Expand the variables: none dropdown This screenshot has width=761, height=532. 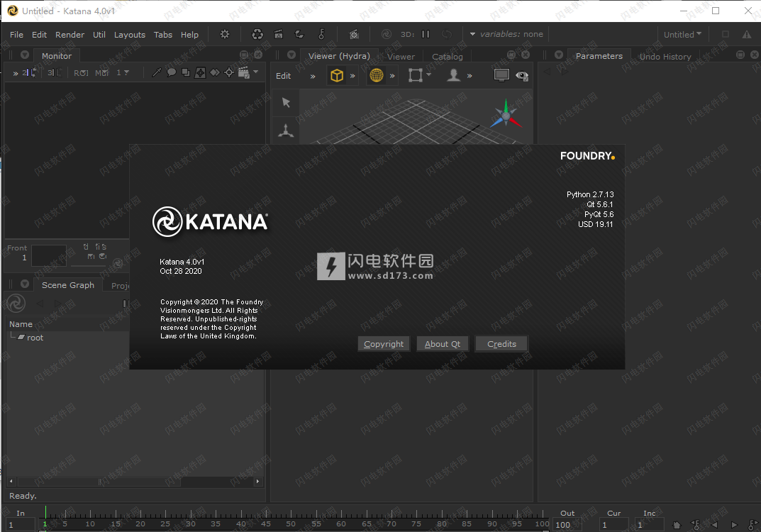tap(506, 34)
